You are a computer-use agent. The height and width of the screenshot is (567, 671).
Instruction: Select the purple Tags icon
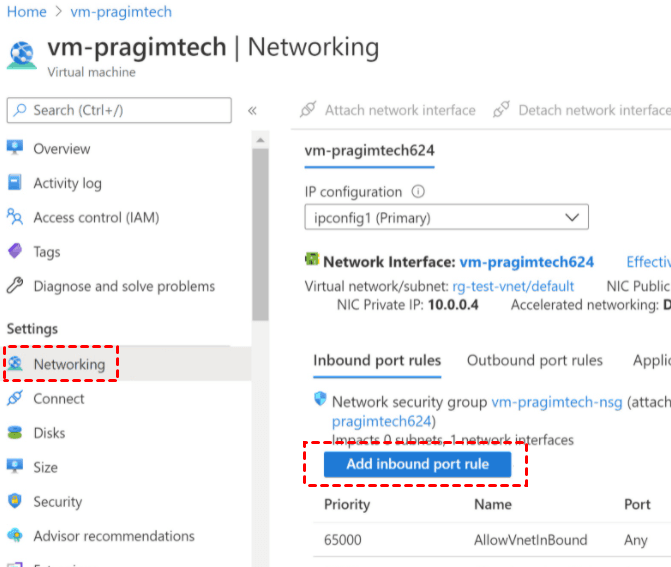tap(15, 252)
